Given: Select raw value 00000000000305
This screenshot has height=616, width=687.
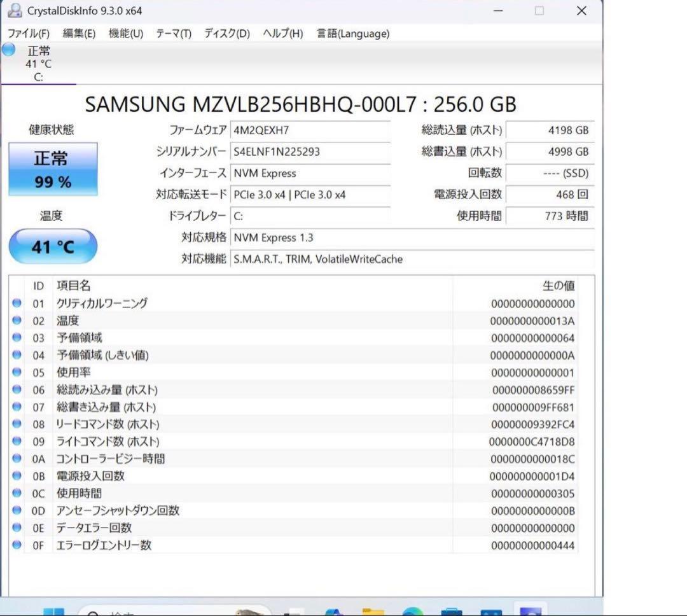Looking at the screenshot, I should click(x=533, y=494).
